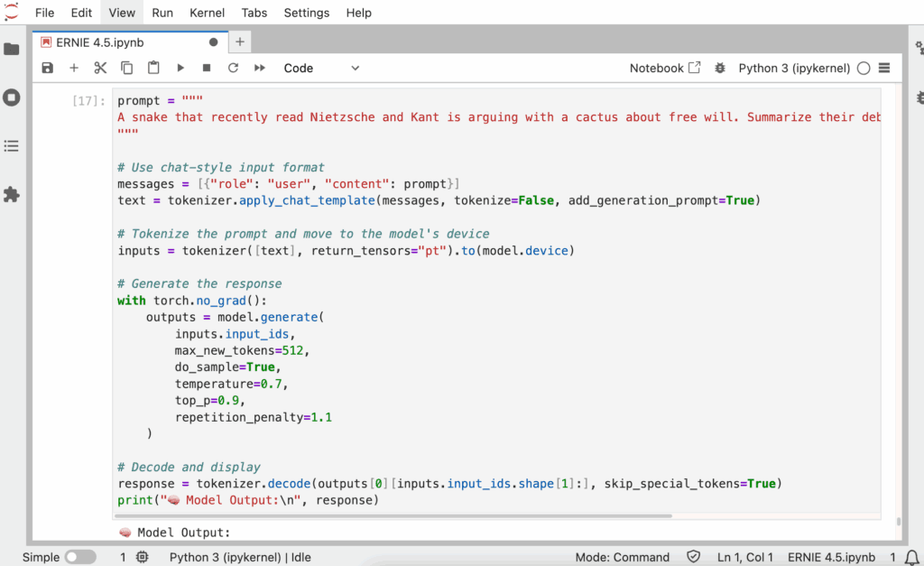Image resolution: width=924 pixels, height=566 pixels.
Task: Click the 'response = tokenizer.decode' line
Action: pyautogui.click(x=449, y=484)
